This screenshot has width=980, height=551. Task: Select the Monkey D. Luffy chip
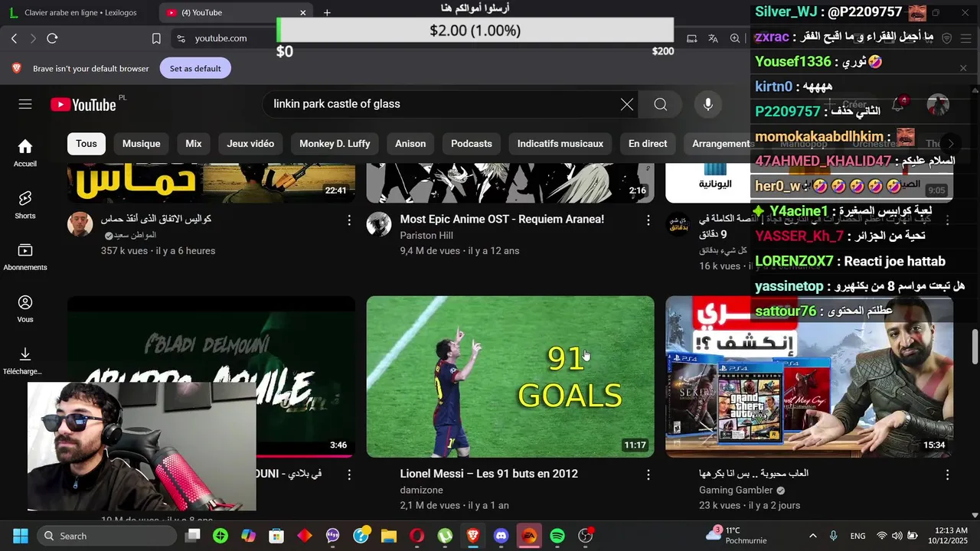tap(335, 144)
